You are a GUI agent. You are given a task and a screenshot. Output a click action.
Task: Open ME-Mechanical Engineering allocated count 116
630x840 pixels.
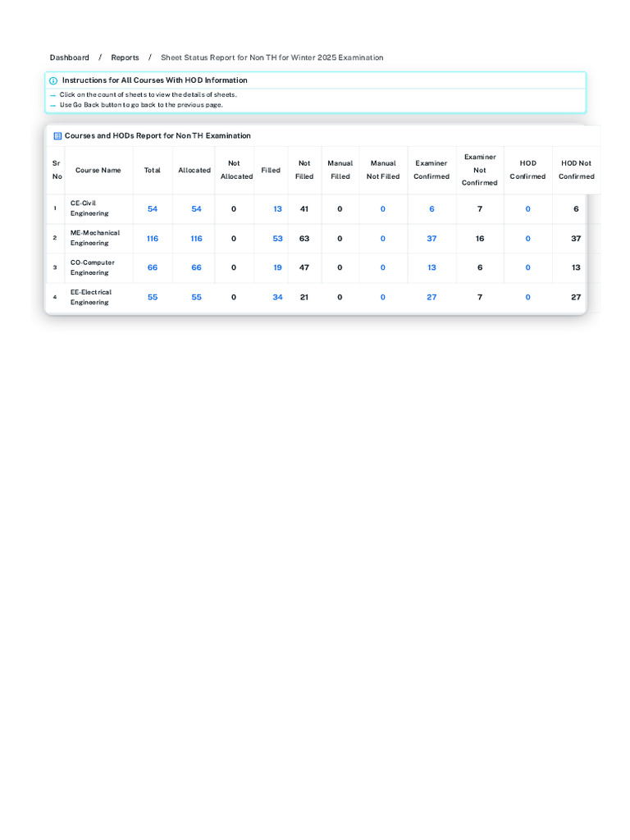coord(197,239)
